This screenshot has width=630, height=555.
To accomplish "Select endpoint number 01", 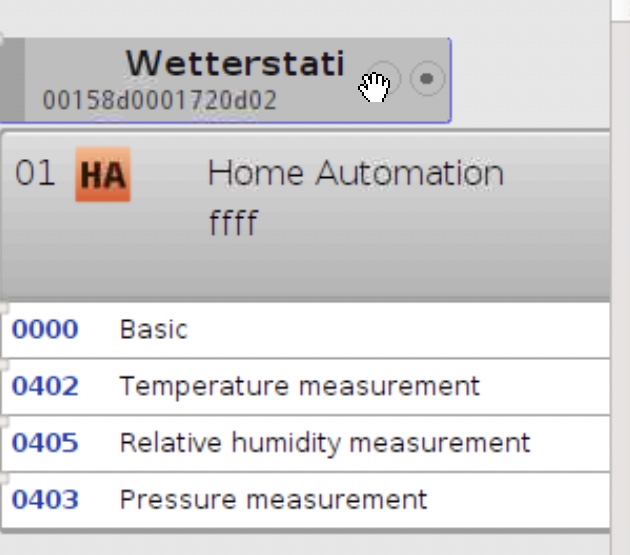I will tap(35, 173).
